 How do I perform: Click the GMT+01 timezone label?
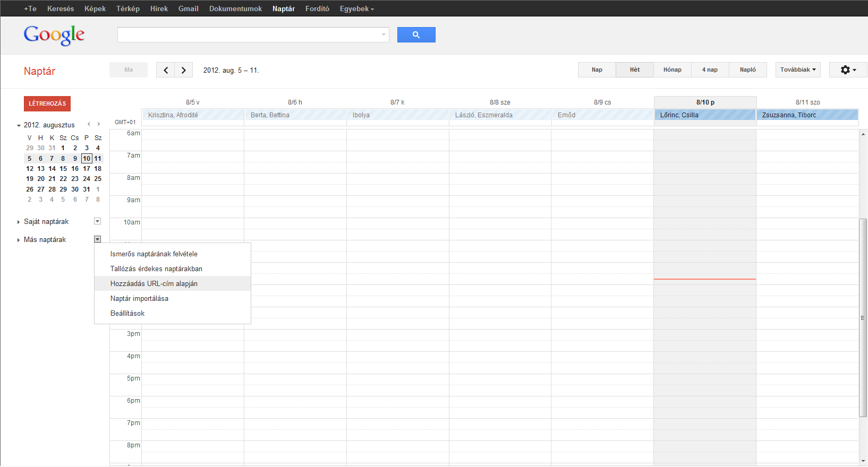(x=125, y=122)
